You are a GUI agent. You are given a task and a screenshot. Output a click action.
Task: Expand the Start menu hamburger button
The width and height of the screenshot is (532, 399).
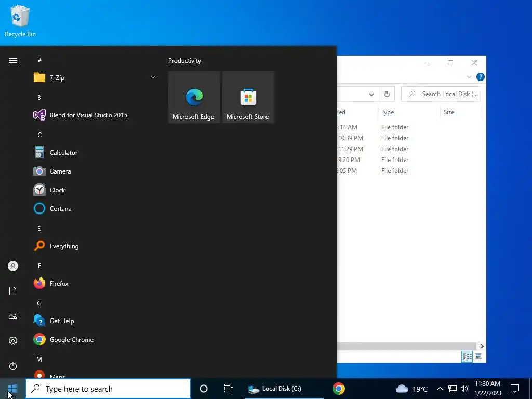coord(13,60)
